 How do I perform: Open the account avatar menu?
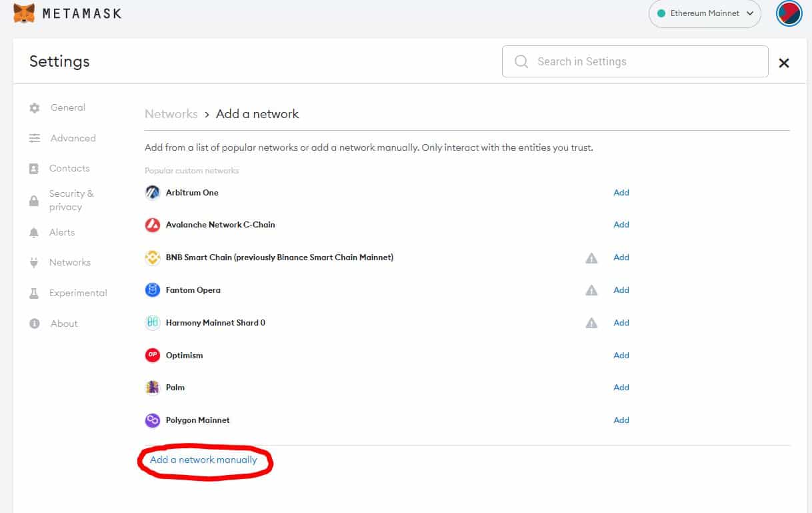pos(789,13)
